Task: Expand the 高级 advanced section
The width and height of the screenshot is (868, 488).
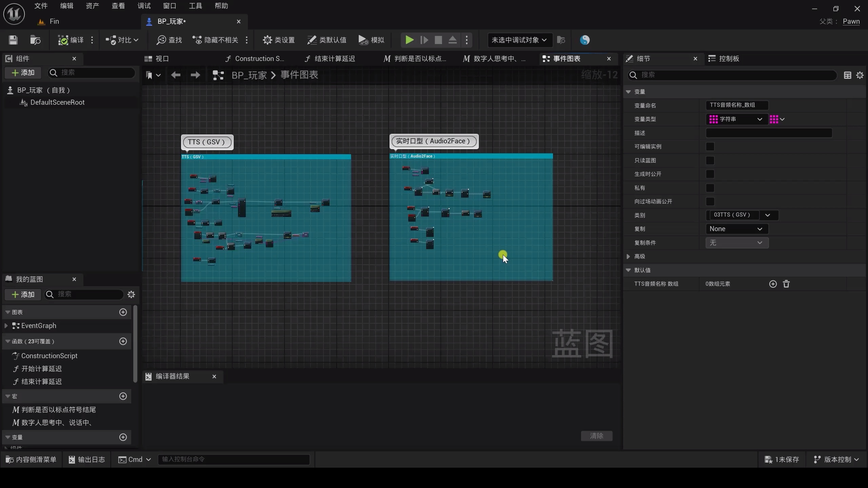Action: click(x=628, y=257)
